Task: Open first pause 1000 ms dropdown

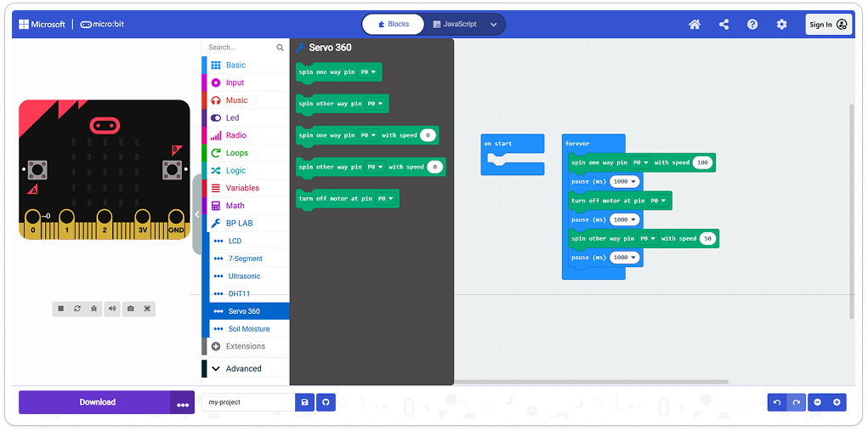Action: [624, 182]
